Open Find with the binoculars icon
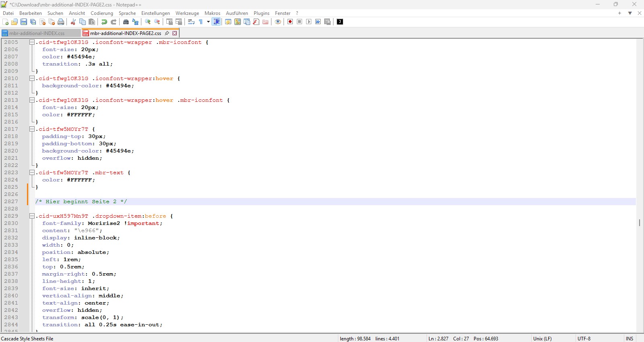 coord(126,22)
